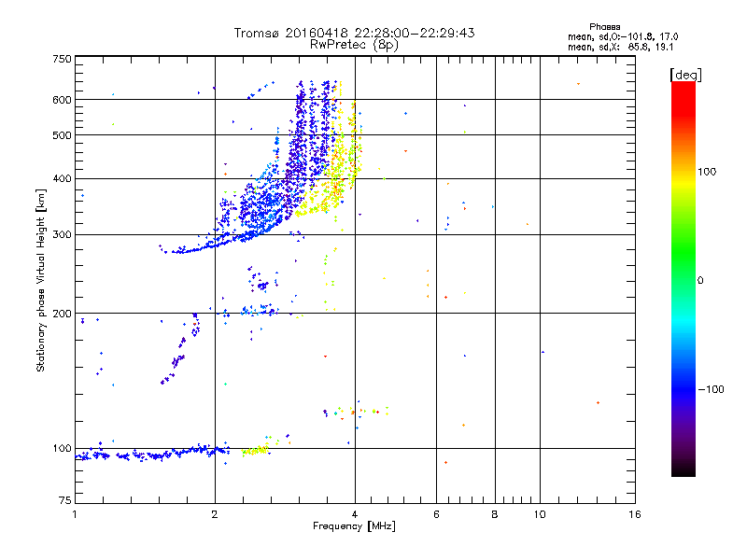
Task: Click the y-axis tick label '100'
Action: pos(62,449)
